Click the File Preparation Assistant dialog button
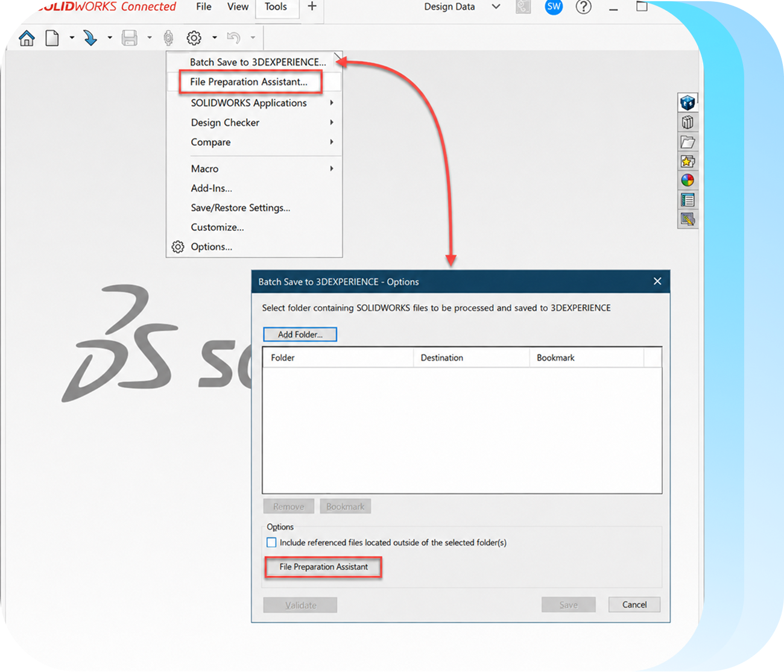 (x=323, y=567)
